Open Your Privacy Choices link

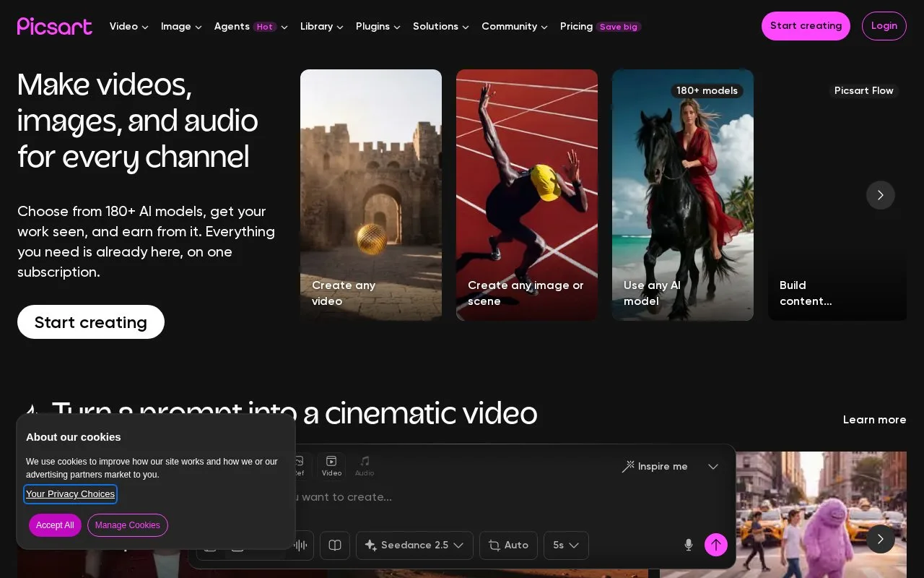click(71, 494)
